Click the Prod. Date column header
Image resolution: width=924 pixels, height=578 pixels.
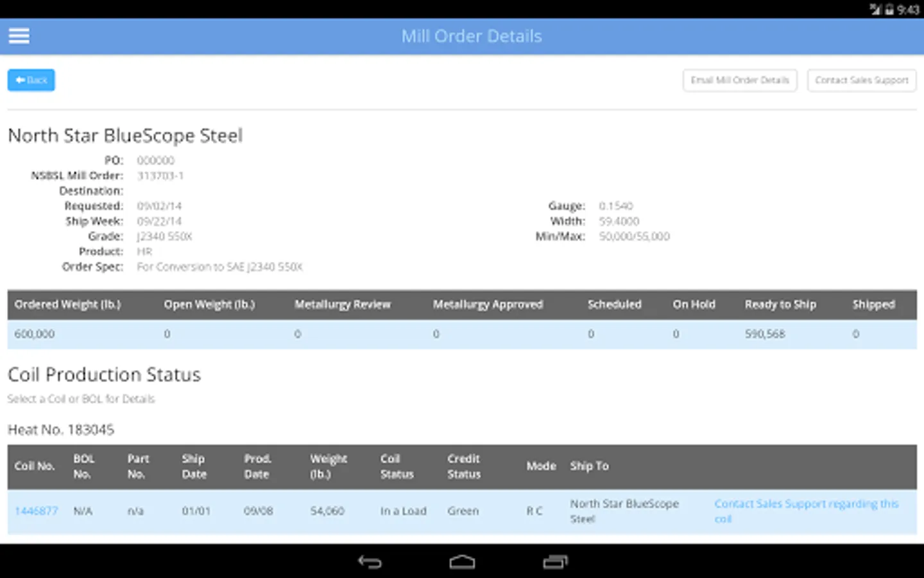(257, 466)
